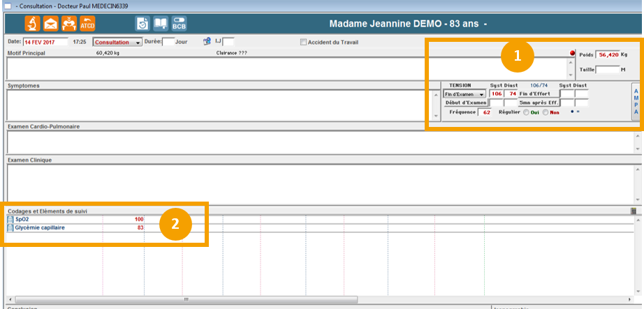The height and width of the screenshot is (309, 644).
Task: Click the grid icon right of Codages header
Action: [634, 211]
